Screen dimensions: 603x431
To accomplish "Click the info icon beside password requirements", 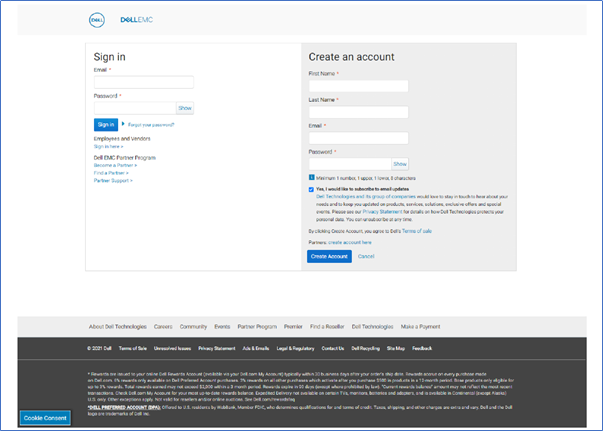I will pos(311,178).
